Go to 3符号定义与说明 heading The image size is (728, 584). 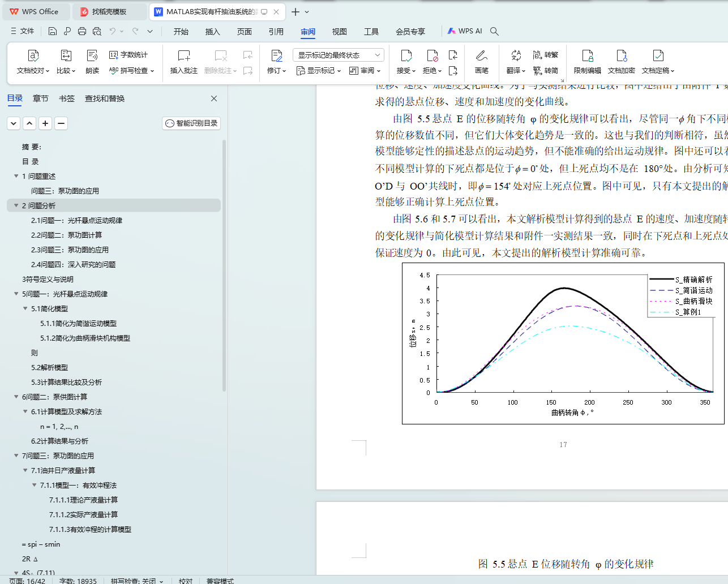48,279
